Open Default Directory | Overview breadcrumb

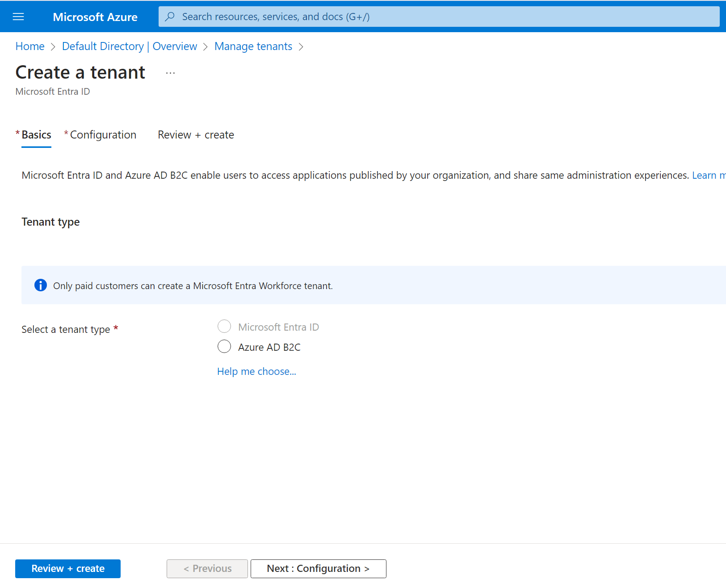pyautogui.click(x=130, y=46)
